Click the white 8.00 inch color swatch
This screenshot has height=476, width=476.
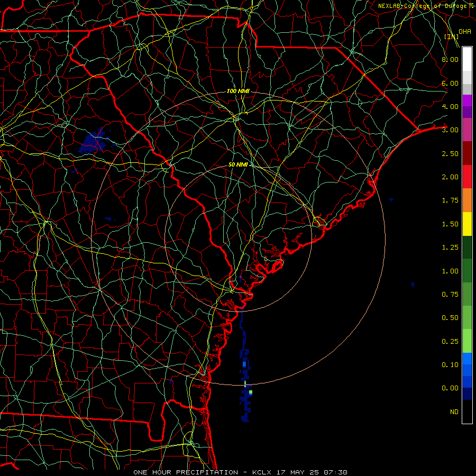click(x=467, y=59)
